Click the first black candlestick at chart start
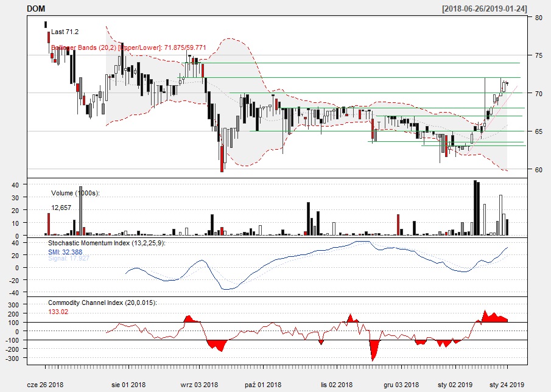551x392 pixels. point(45,24)
